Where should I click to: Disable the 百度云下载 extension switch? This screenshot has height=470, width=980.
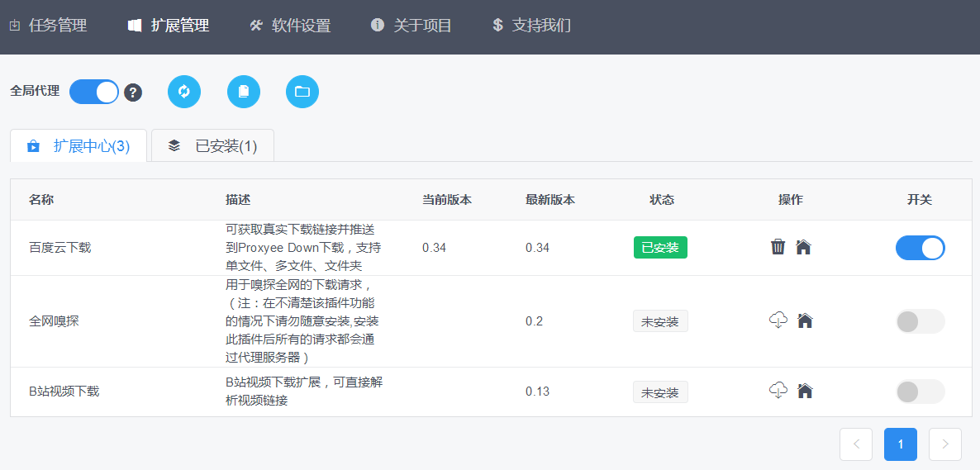pyautogui.click(x=920, y=248)
